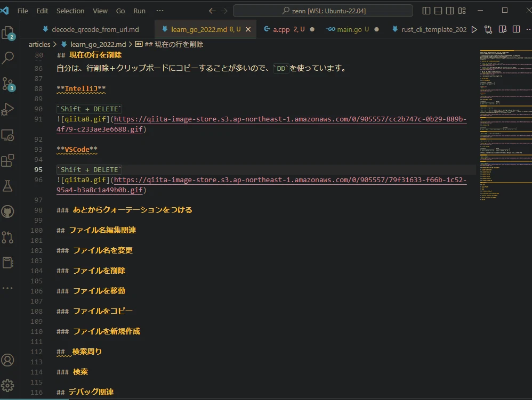The width and height of the screenshot is (532, 400).
Task: Open the Edit menu
Action: coord(42,11)
